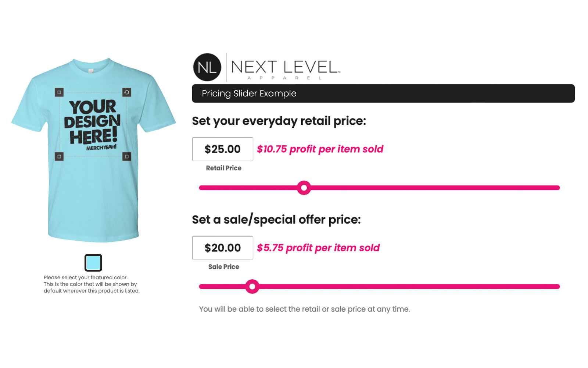Image resolution: width=588 pixels, height=368 pixels.
Task: Click the Sale Price label under the field
Action: pos(223,267)
